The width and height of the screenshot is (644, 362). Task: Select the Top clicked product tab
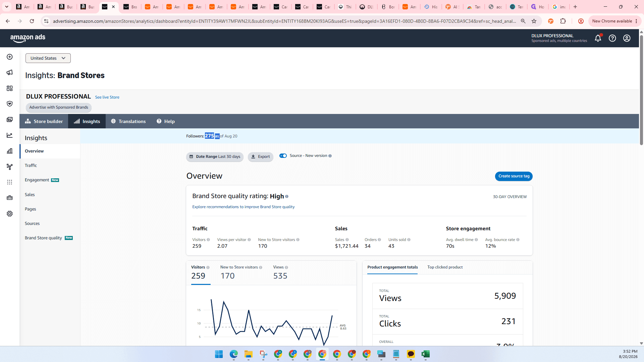pyautogui.click(x=445, y=267)
